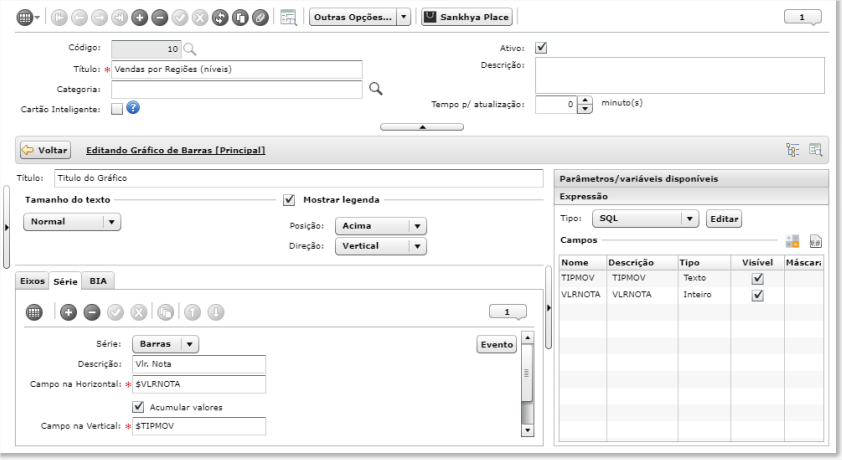Toggle the Acumular valores checkbox
The width and height of the screenshot is (842, 460).
coord(139,407)
